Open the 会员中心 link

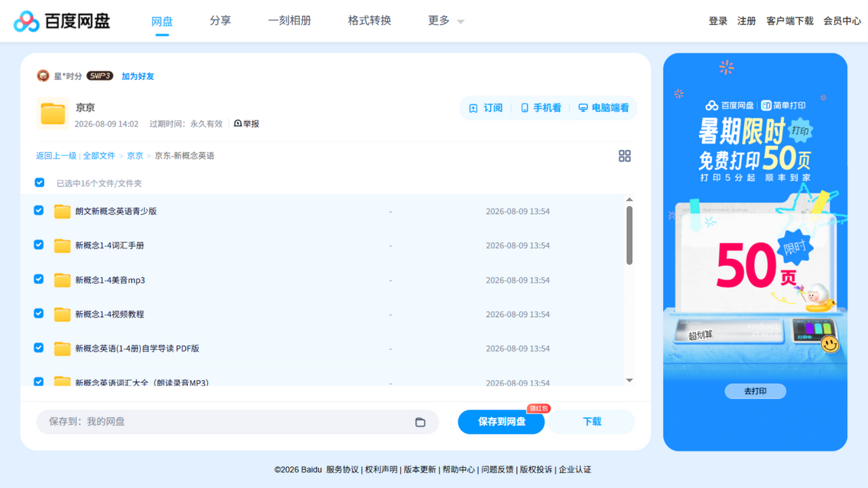842,21
